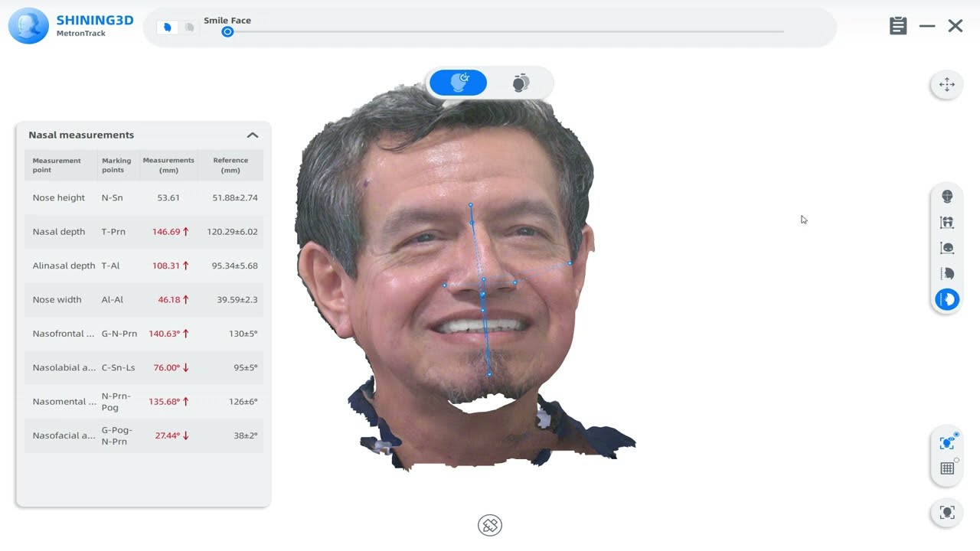Select the Nasofrontal angle row label
Image resolution: width=980 pixels, height=551 pixels.
(64, 334)
